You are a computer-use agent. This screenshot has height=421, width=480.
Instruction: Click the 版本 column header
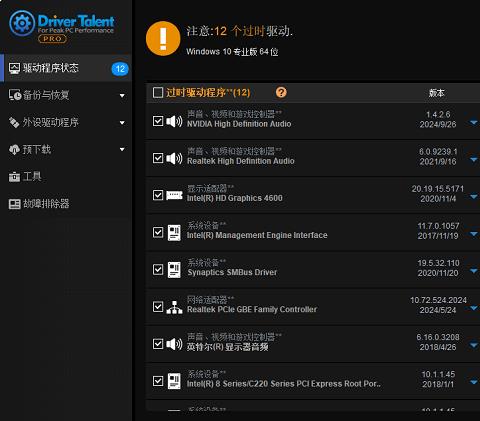pos(437,93)
